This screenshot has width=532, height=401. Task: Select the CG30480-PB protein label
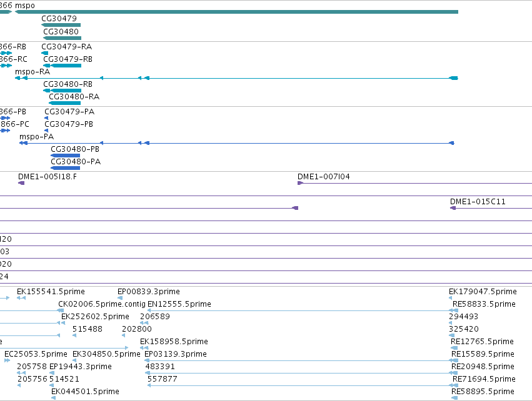(75, 149)
